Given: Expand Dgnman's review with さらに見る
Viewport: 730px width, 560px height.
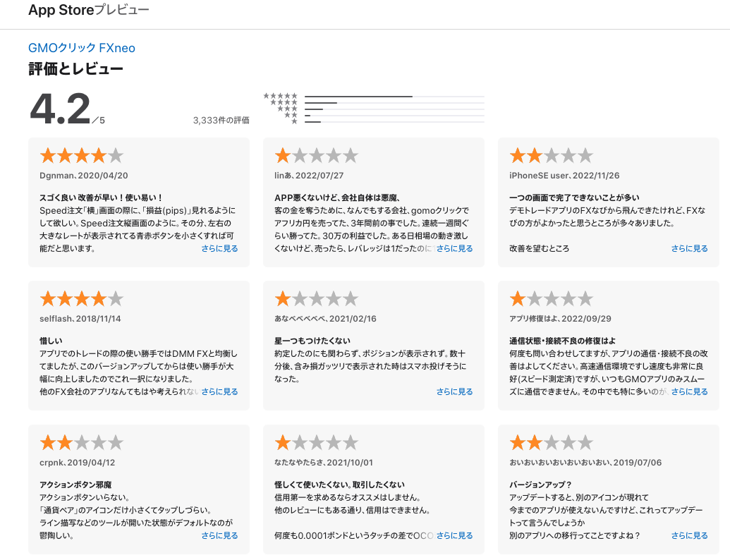Looking at the screenshot, I should 219,248.
